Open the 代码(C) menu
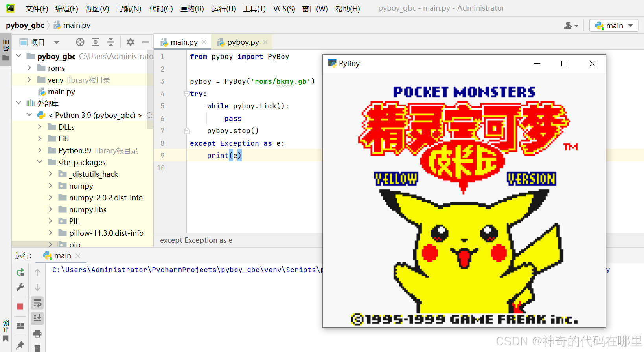The height and width of the screenshot is (352, 644). pyautogui.click(x=161, y=9)
